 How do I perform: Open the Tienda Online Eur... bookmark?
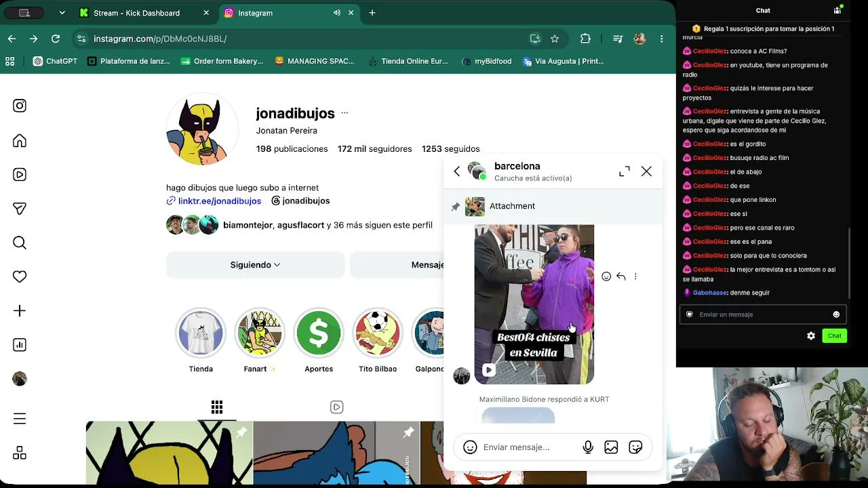click(x=408, y=61)
